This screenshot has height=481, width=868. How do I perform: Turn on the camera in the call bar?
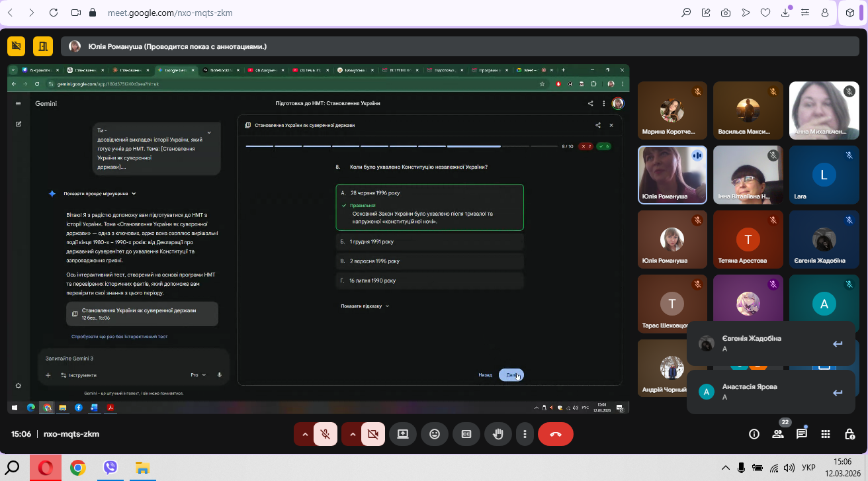(x=372, y=434)
